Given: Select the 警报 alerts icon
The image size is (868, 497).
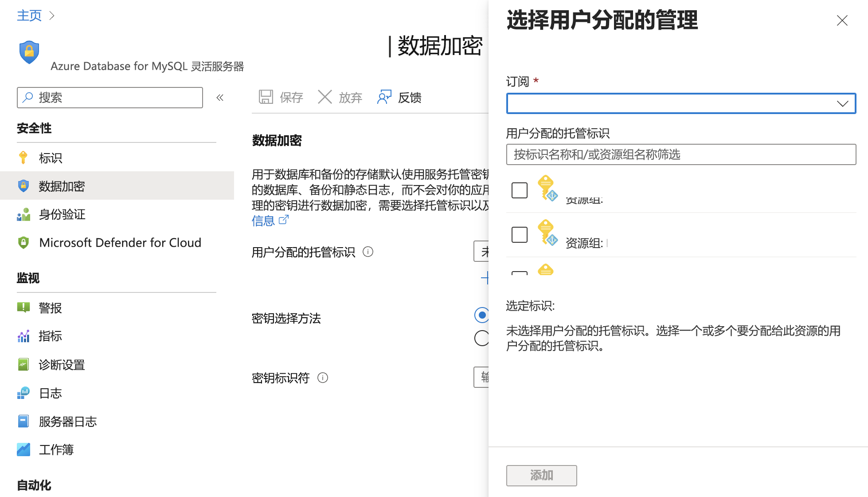Looking at the screenshot, I should tap(23, 308).
